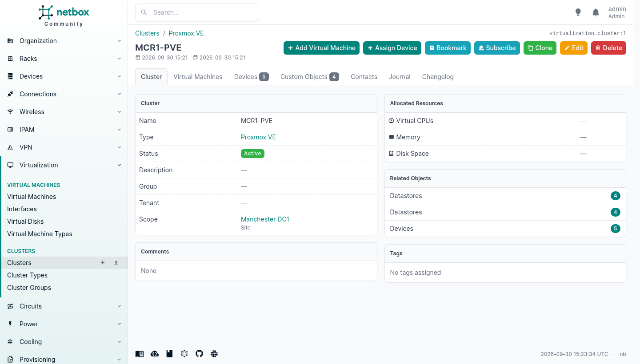
Task: Open the GitHub icon in footer
Action: [199, 354]
